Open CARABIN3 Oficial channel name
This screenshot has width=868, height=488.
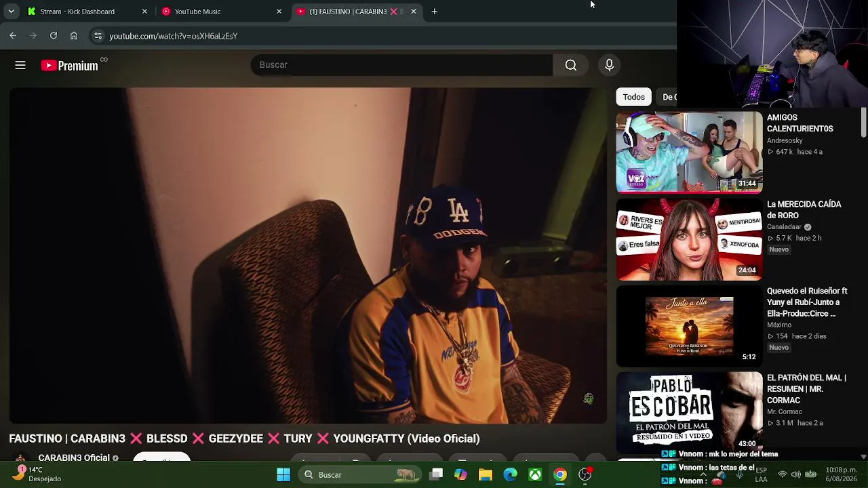(74, 457)
